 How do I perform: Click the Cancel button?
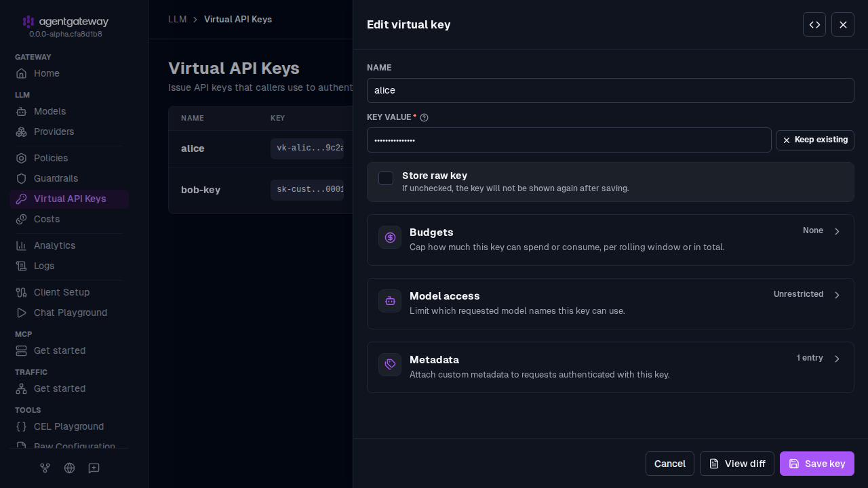point(669,464)
